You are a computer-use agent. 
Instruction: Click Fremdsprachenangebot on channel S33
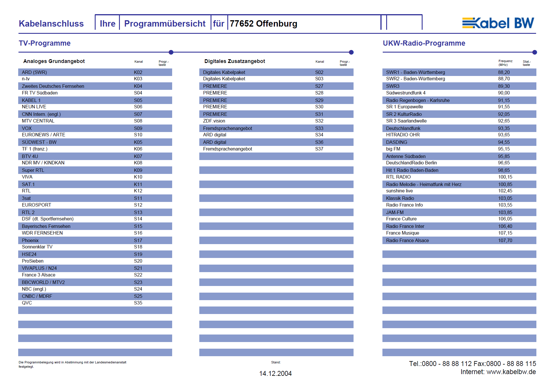(276, 128)
